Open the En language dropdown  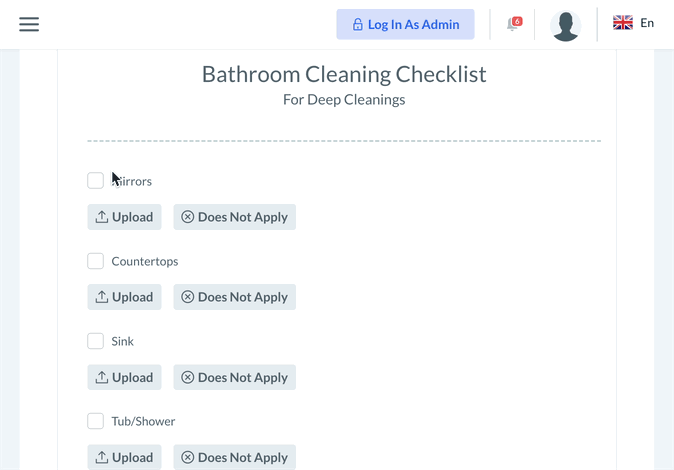click(647, 23)
